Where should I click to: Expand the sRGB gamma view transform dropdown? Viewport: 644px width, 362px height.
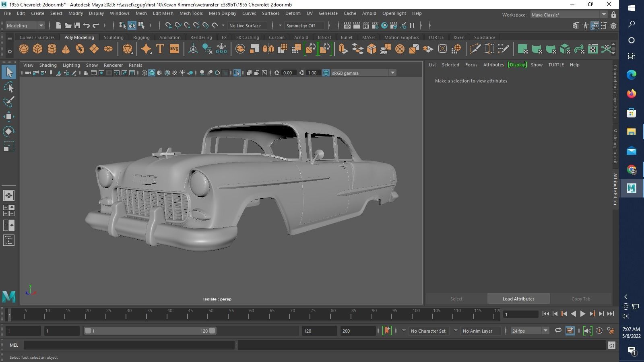392,73
